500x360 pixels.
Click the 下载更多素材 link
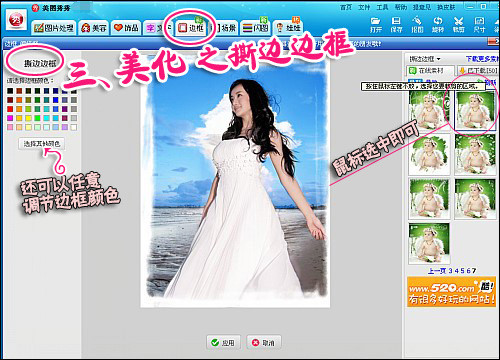pos(482,59)
